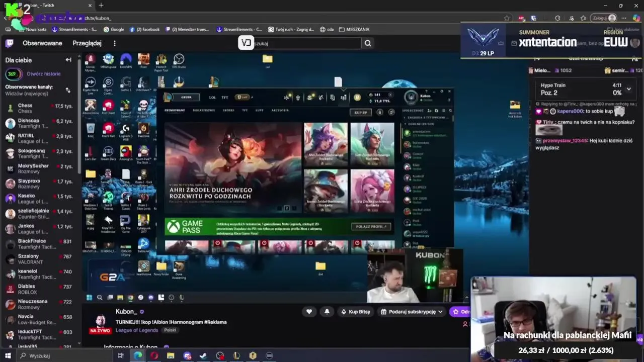644x362 pixels.
Task: Open the (2) Facebook bookmark
Action: coord(144,30)
